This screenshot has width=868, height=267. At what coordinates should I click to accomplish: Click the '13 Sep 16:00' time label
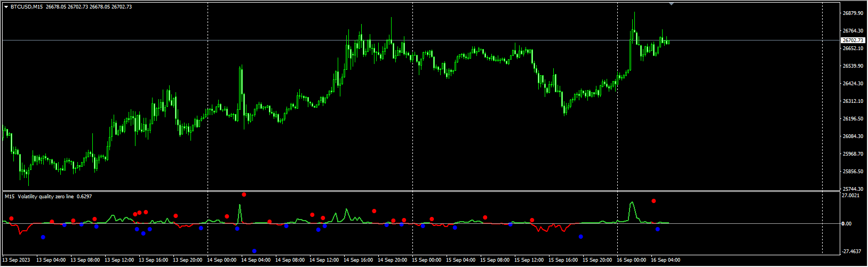[153, 260]
